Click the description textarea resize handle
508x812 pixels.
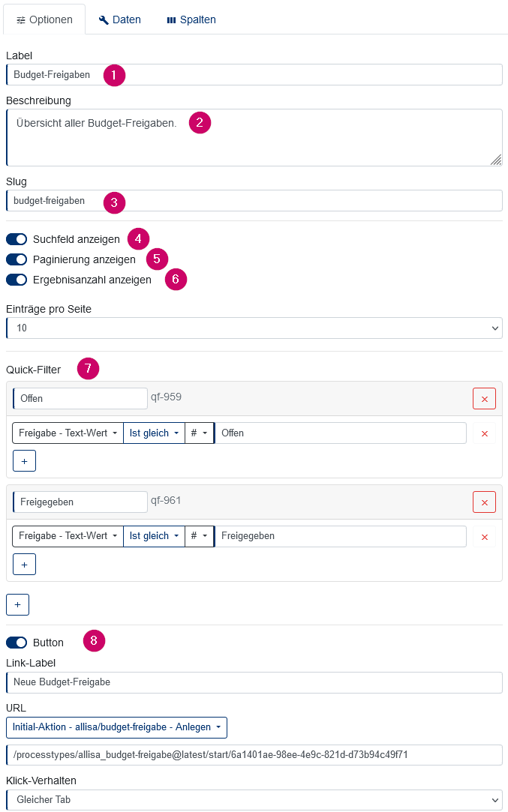point(495,160)
